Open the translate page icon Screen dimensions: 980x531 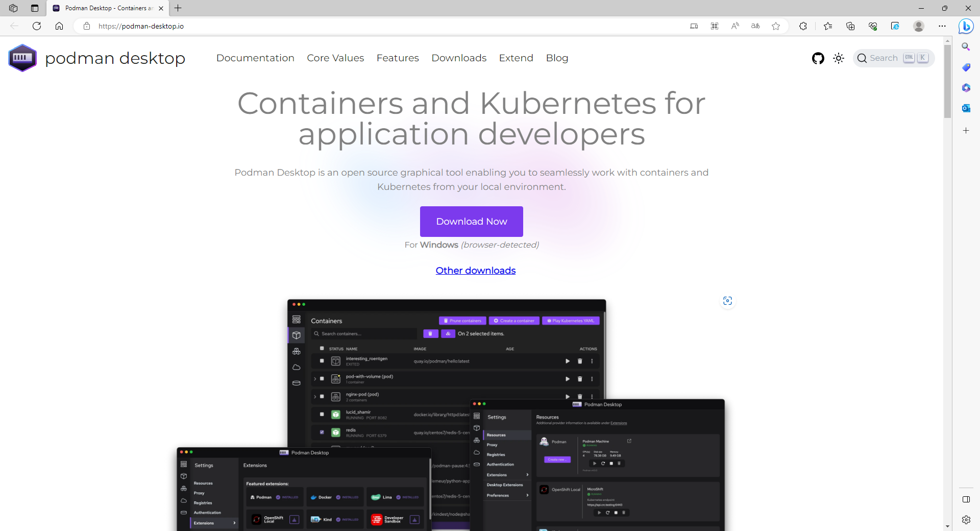pos(755,26)
